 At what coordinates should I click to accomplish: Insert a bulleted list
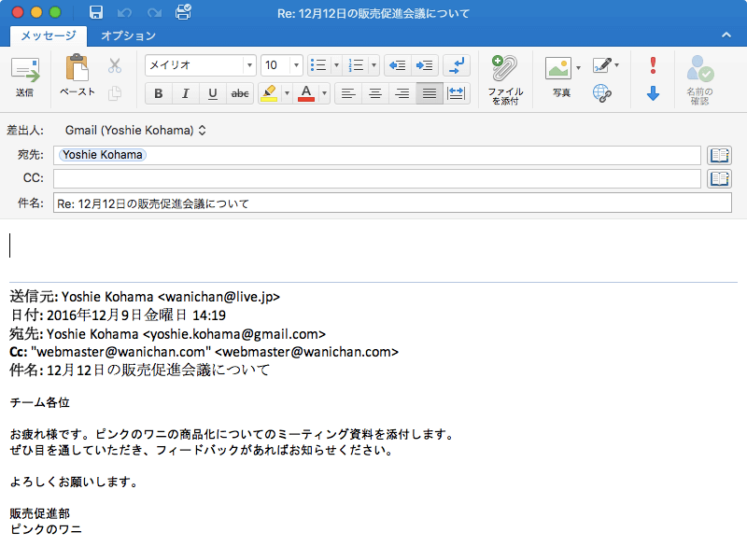318,65
